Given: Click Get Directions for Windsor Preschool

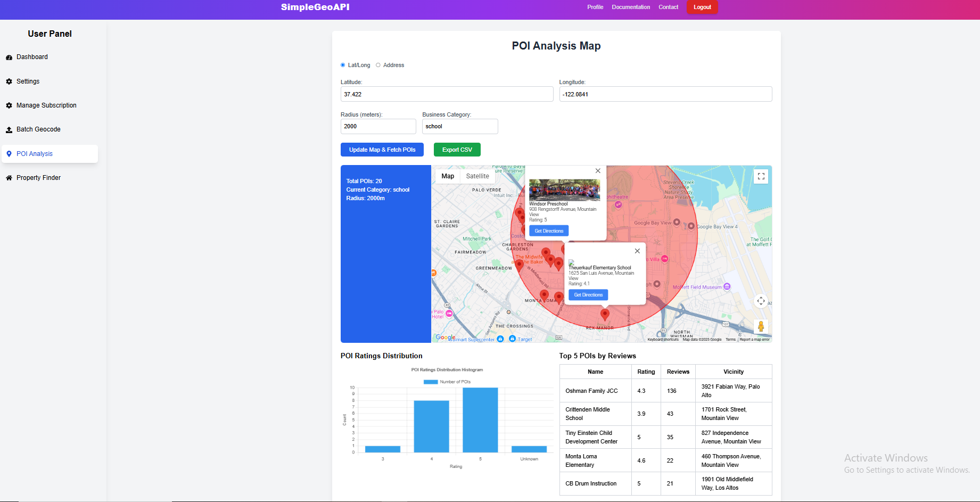Looking at the screenshot, I should pos(549,231).
